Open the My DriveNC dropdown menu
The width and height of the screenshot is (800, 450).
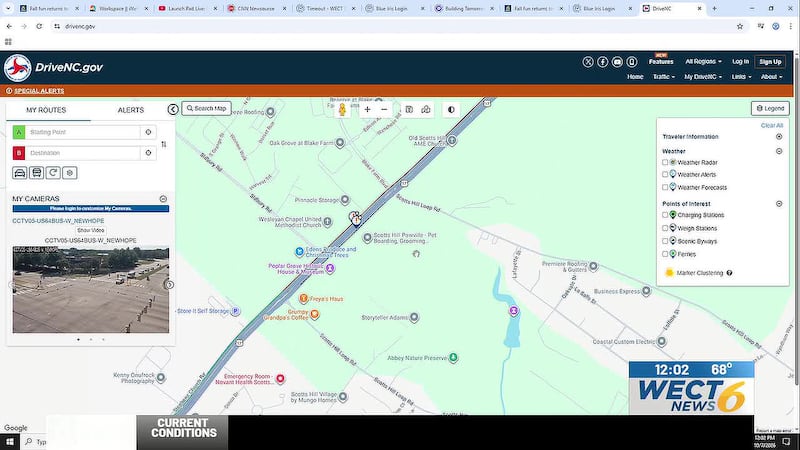[x=703, y=77]
